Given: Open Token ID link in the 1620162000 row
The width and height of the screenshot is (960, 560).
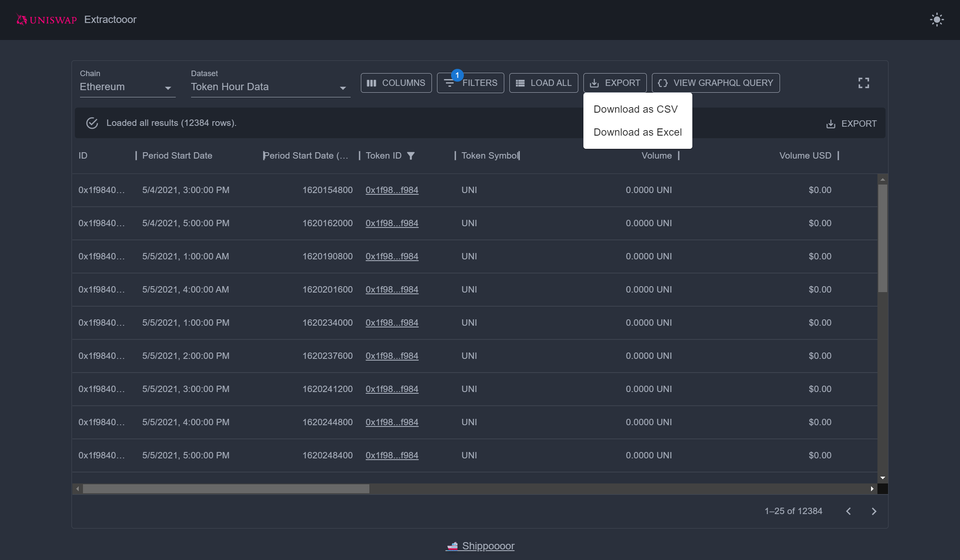Looking at the screenshot, I should (x=392, y=223).
